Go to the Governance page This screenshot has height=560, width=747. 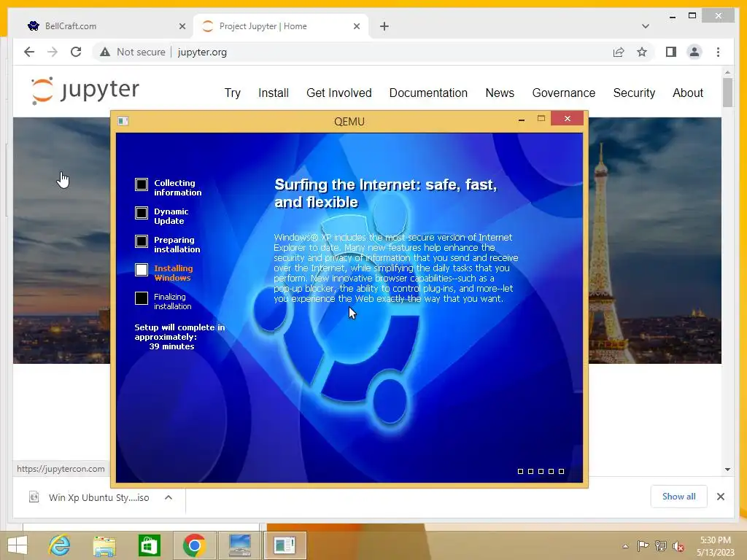[564, 93]
